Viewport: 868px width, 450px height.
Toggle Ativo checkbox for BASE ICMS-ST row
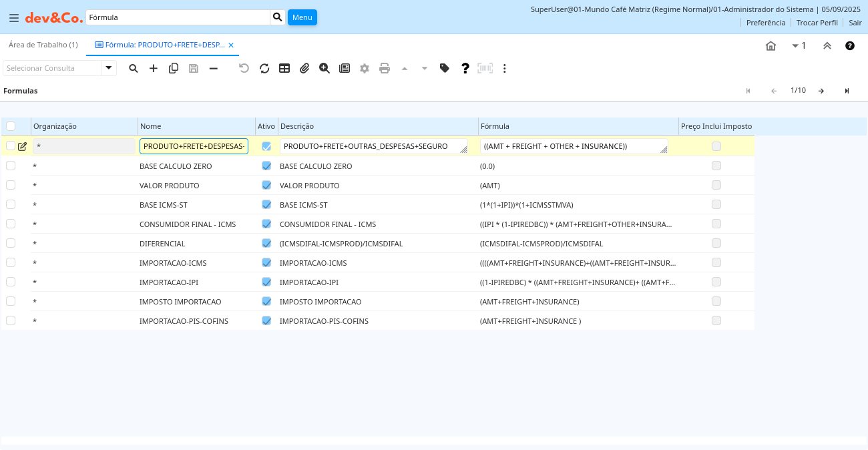266,204
